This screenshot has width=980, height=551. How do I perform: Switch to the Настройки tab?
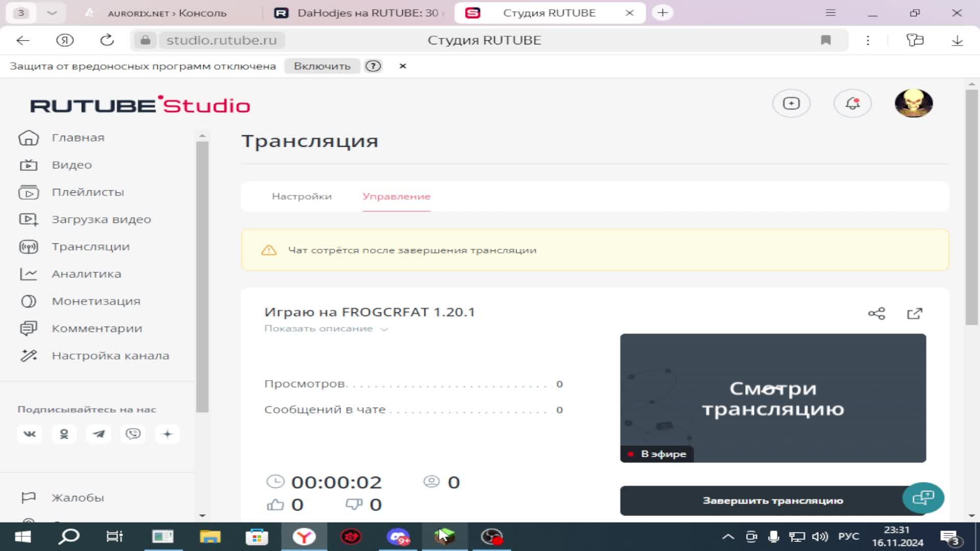(x=302, y=196)
